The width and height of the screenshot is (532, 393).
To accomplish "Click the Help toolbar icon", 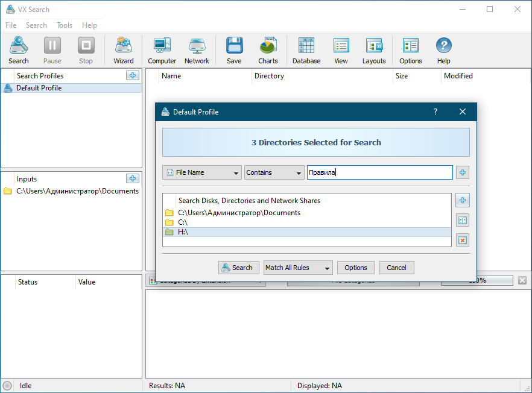I will 444,50.
